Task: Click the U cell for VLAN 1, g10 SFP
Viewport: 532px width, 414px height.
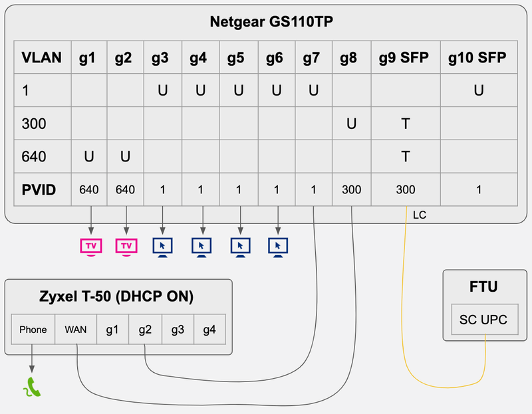Action: coord(479,90)
